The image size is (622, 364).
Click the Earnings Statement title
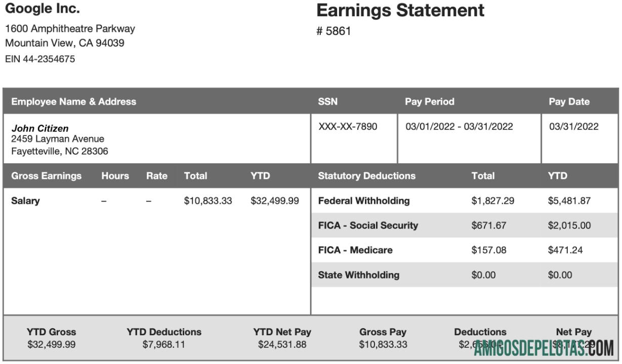pyautogui.click(x=400, y=11)
